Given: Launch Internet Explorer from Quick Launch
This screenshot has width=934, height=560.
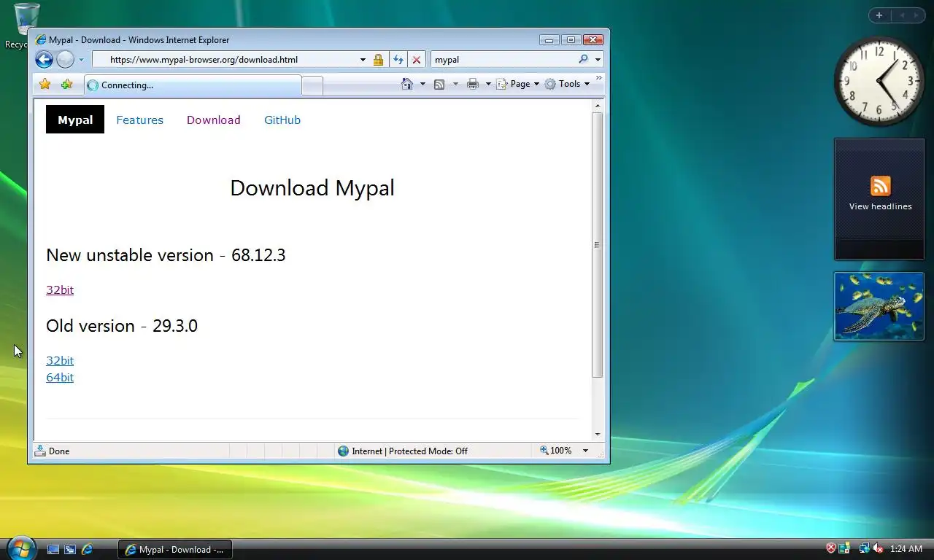Looking at the screenshot, I should coord(87,549).
